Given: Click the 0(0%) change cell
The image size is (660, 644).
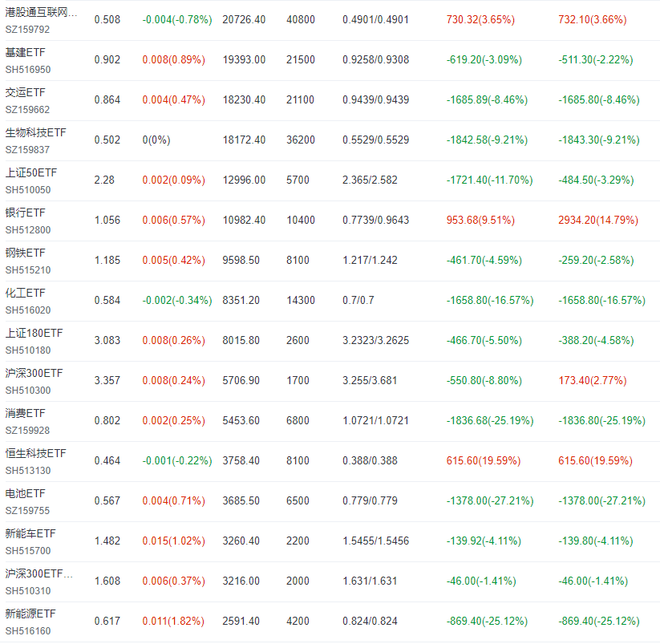Looking at the screenshot, I should [x=156, y=140].
